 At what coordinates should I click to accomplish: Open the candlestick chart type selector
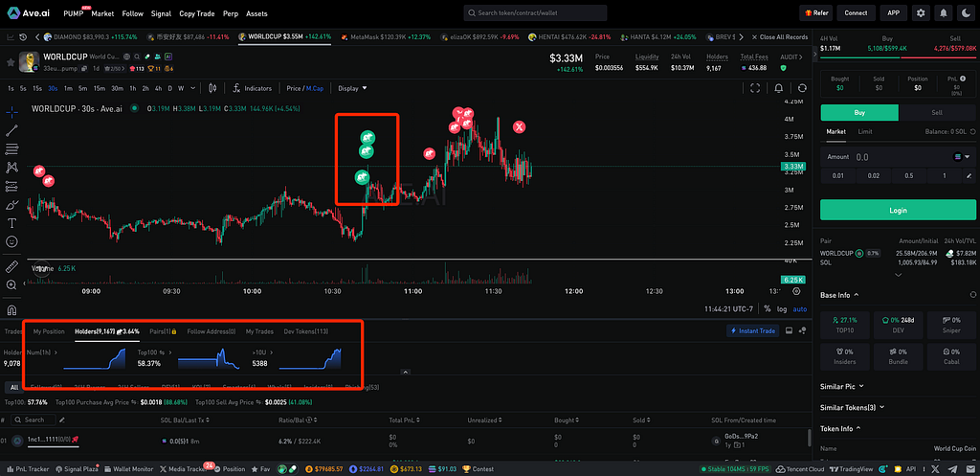tap(213, 88)
